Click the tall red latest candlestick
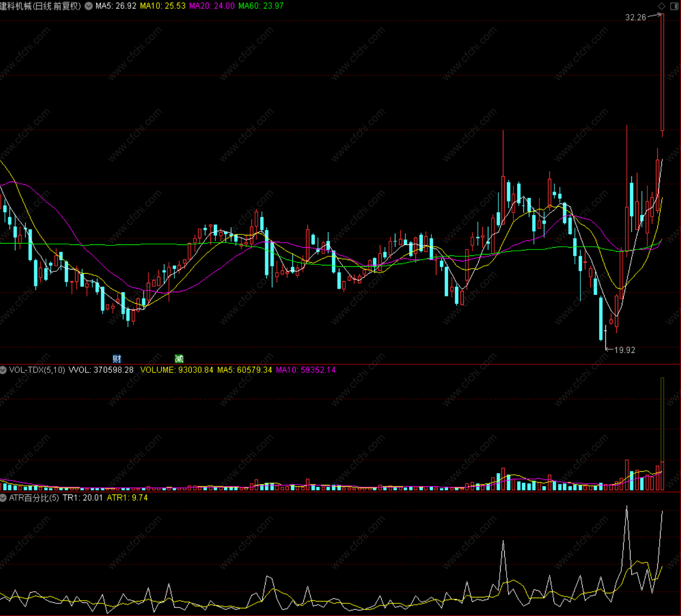The height and width of the screenshot is (616, 681). [x=662, y=73]
